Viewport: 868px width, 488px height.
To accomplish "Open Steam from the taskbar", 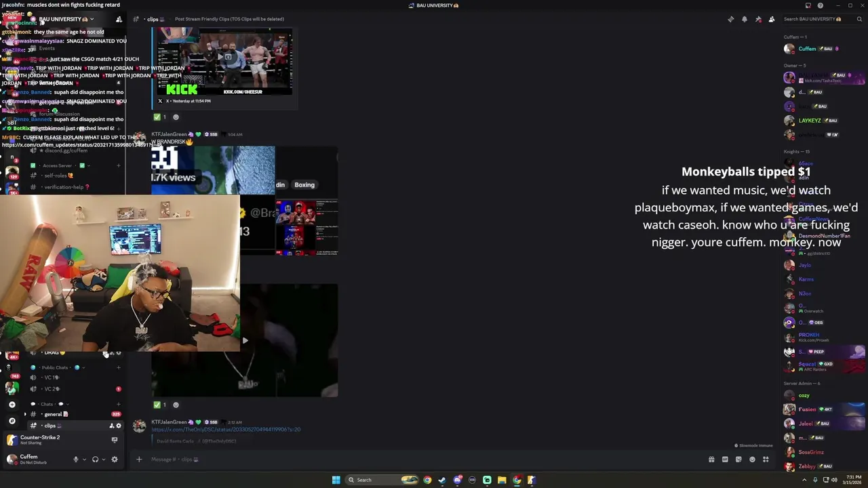I will (442, 480).
